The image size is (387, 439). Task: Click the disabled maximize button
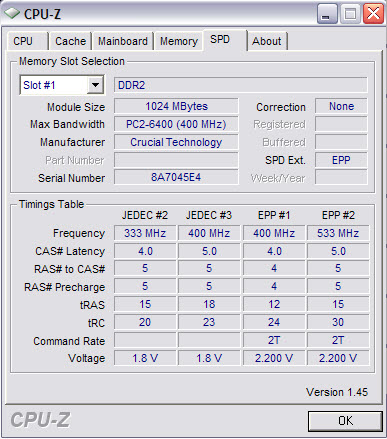tap(350, 14)
